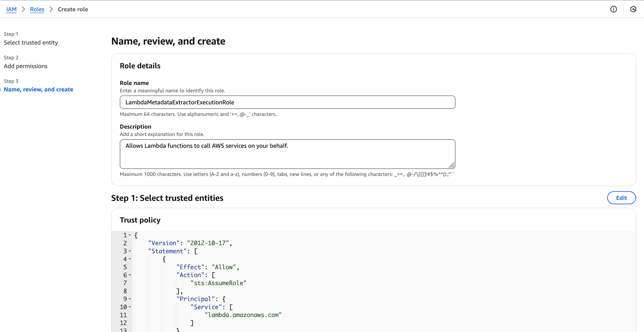This screenshot has height=332, width=644.
Task: Open Step 1 Select trusted entity
Action: (x=31, y=42)
